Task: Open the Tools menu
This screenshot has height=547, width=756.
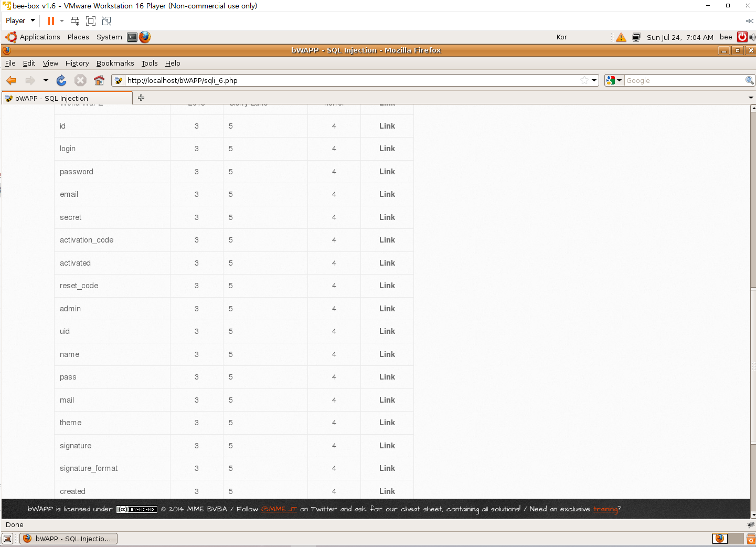Action: pyautogui.click(x=150, y=63)
